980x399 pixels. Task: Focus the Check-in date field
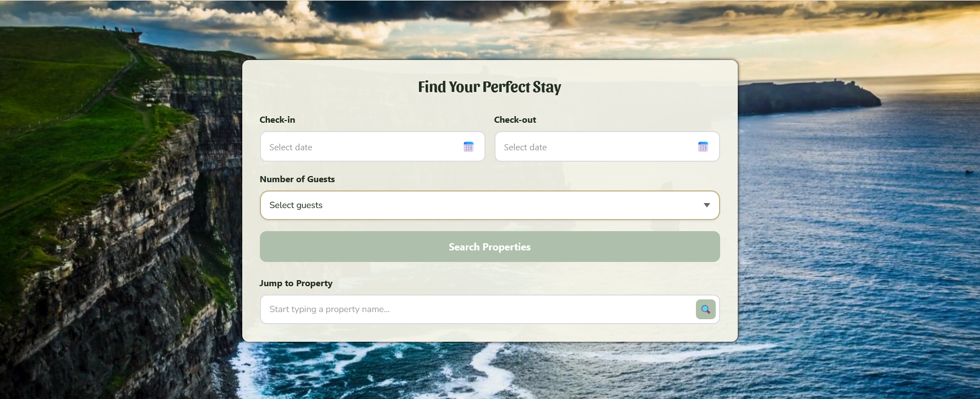358,147
